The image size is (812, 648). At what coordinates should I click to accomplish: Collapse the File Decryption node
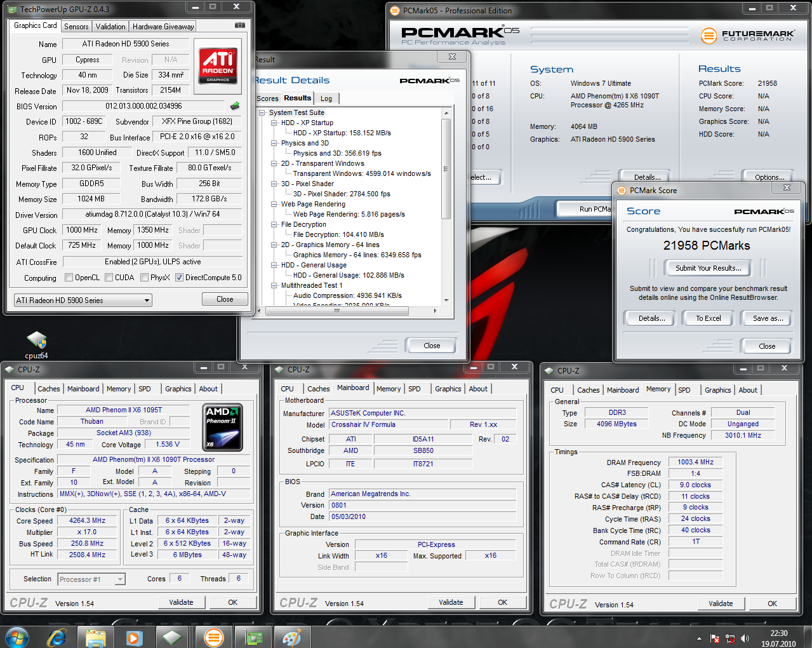[274, 224]
